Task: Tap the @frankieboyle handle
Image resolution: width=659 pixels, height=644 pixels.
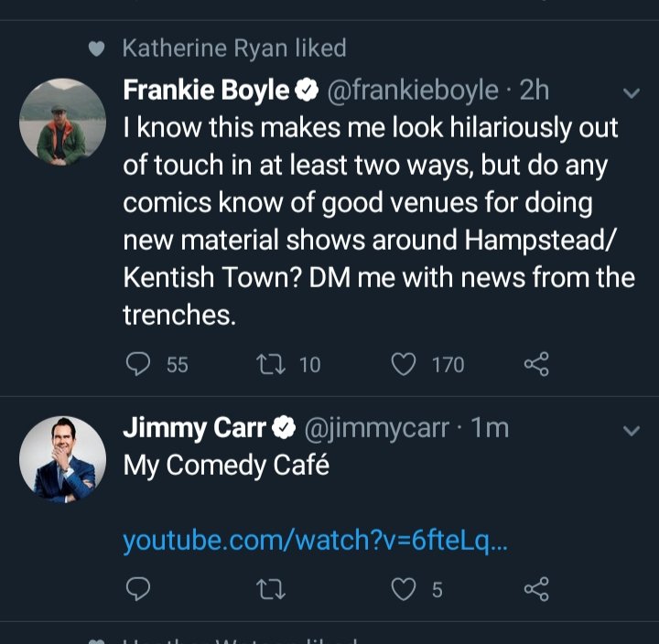Action: [413, 91]
